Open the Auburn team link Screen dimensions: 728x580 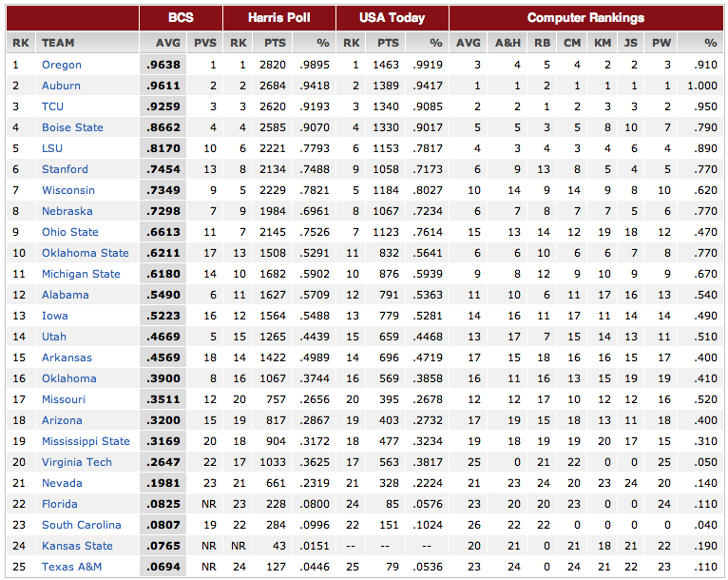click(61, 86)
